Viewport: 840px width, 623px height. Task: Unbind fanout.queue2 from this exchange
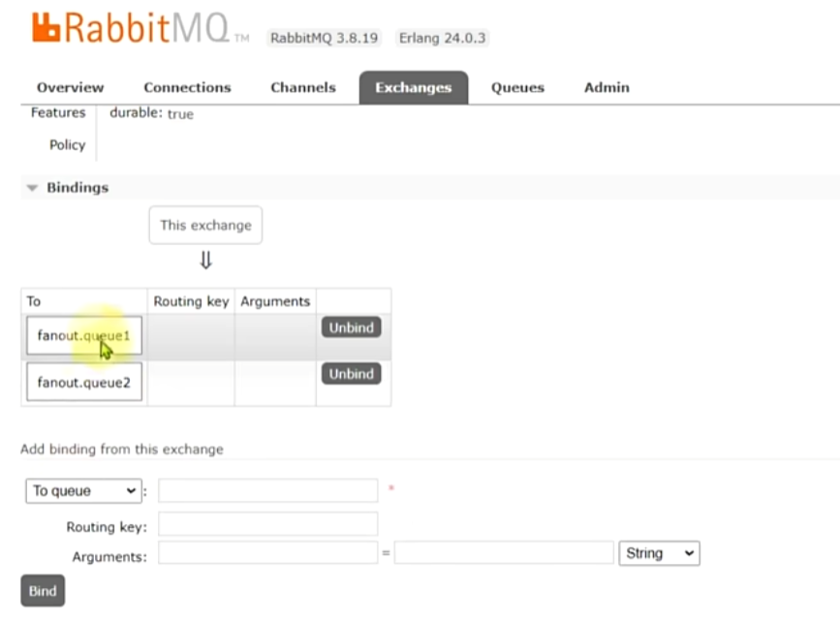click(x=351, y=374)
